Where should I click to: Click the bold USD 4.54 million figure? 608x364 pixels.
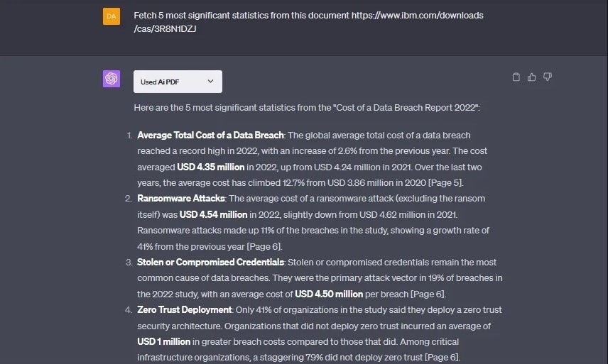tap(214, 214)
